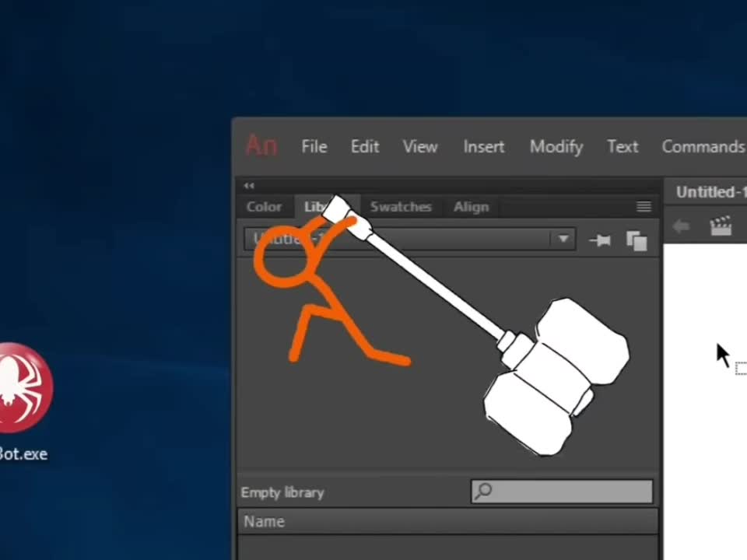Image resolution: width=747 pixels, height=560 pixels.
Task: Click the New Library Panel icon
Action: (637, 240)
